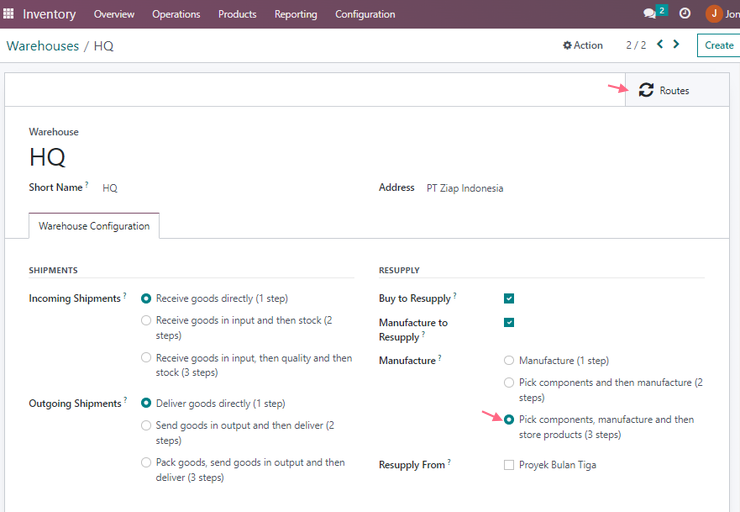Click the user avatar J icon
The width and height of the screenshot is (740, 512).
tap(714, 14)
